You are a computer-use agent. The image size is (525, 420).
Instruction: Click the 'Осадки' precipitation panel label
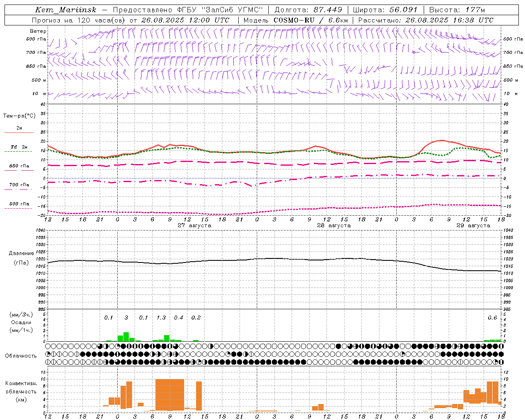coord(21,322)
